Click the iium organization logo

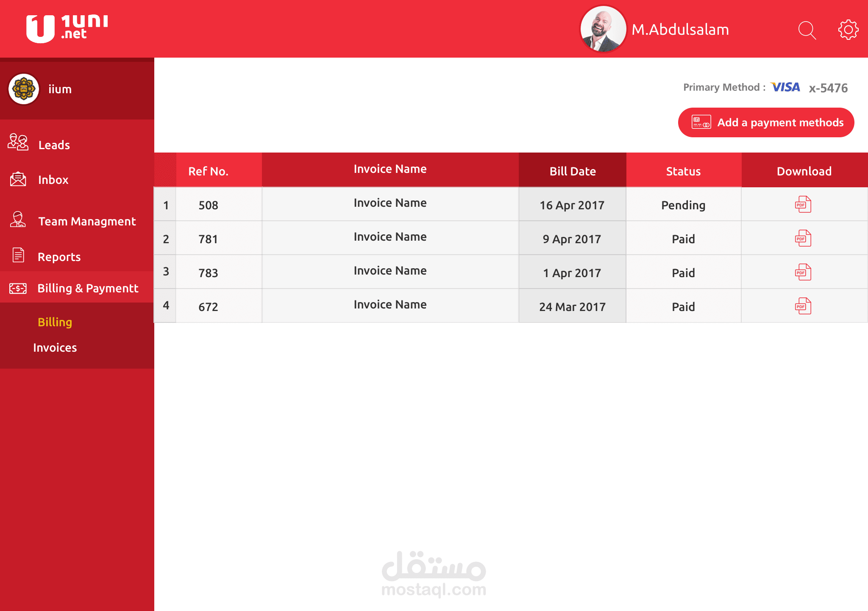click(24, 89)
